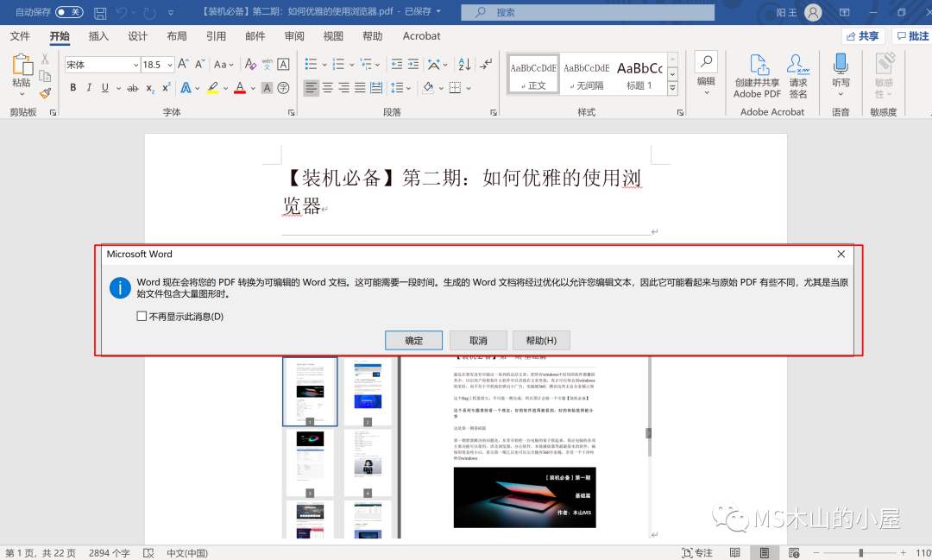Screen dimensions: 932x560
Task: Click the 取消 button in dialog
Action: coord(478,341)
